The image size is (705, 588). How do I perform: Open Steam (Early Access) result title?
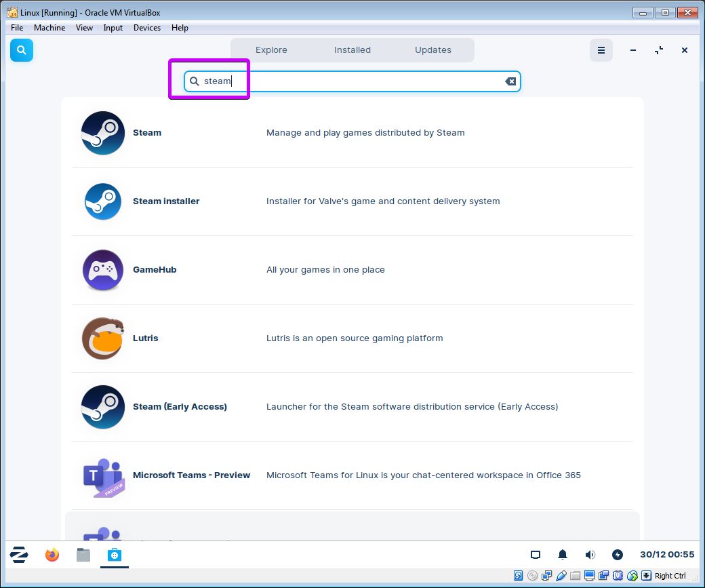click(x=180, y=407)
